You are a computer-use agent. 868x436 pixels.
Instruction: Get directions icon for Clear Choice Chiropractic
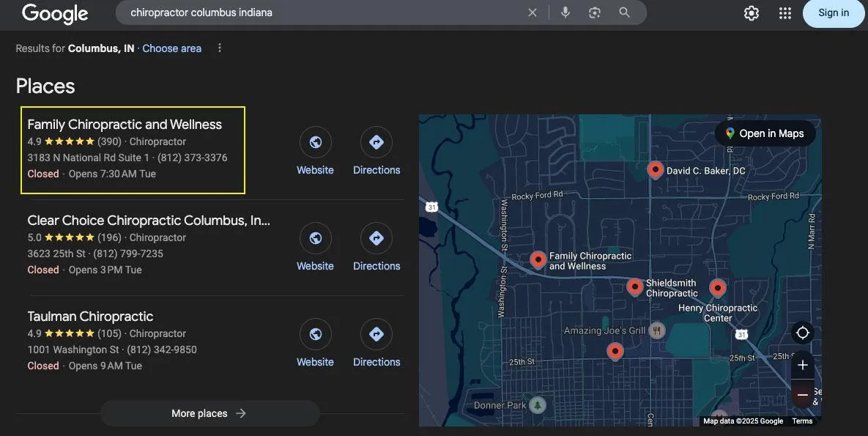pyautogui.click(x=376, y=237)
